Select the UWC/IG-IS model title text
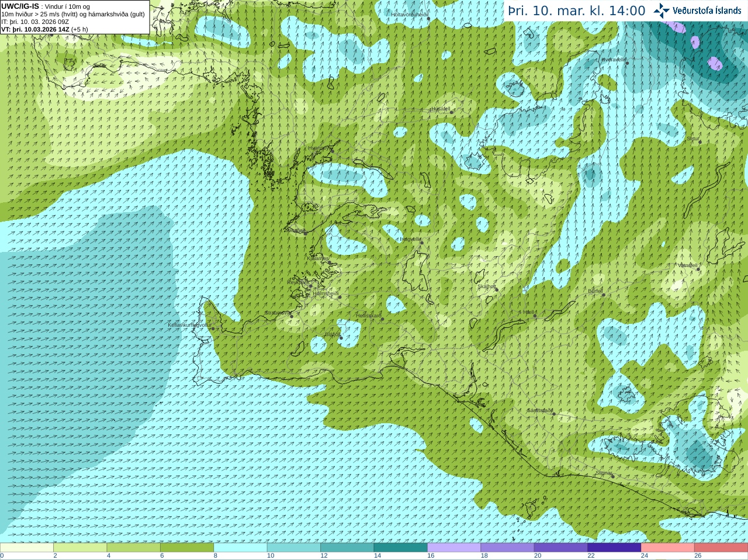The image size is (748, 560). pyautogui.click(x=20, y=6)
